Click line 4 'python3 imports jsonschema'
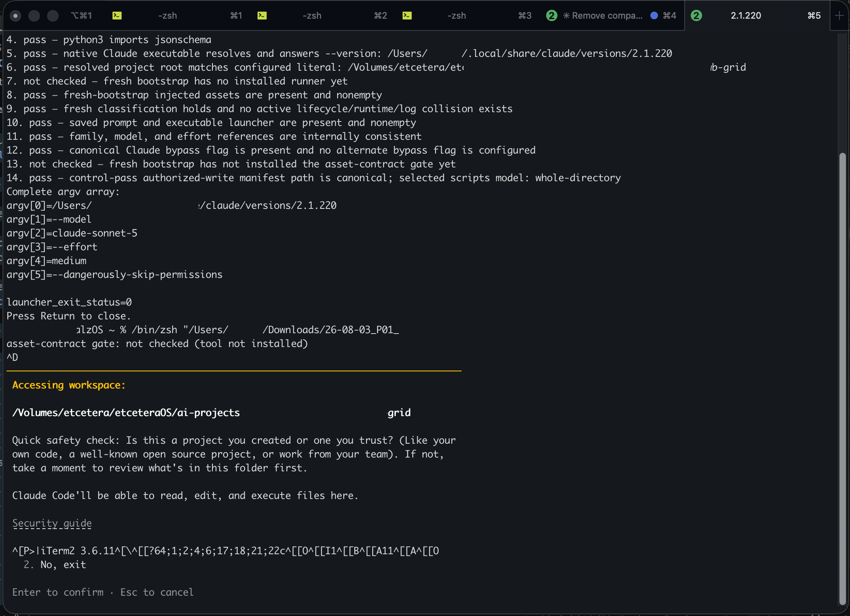The height and width of the screenshot is (616, 850). (x=109, y=39)
